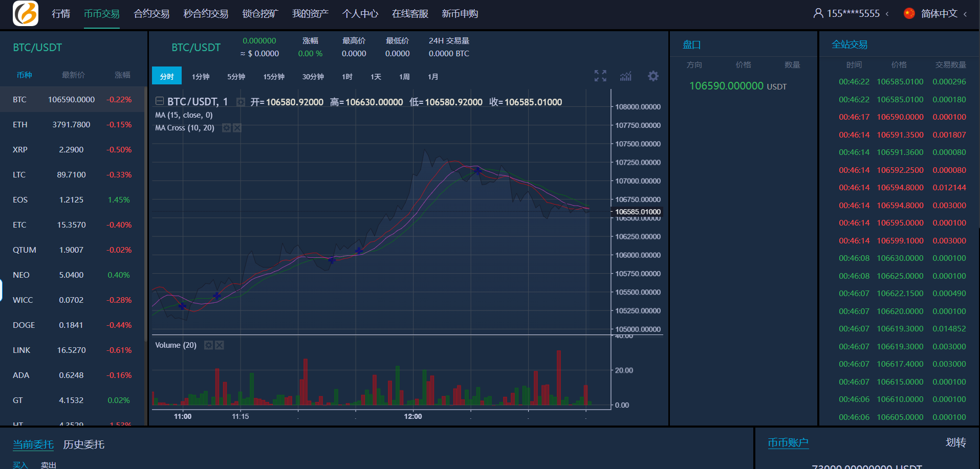The image size is (980, 469).
Task: Open BTC/USDT series settings gear
Action: [x=241, y=102]
